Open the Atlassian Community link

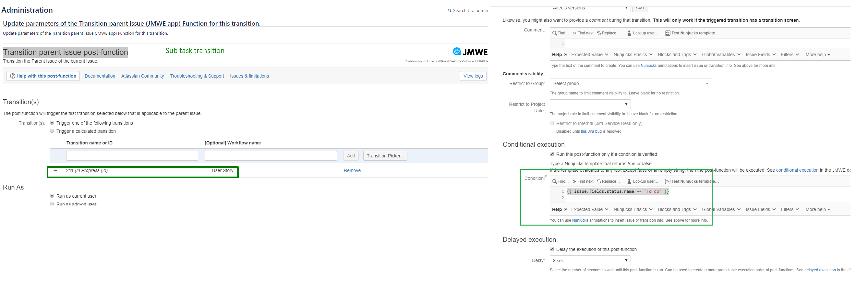pos(142,76)
